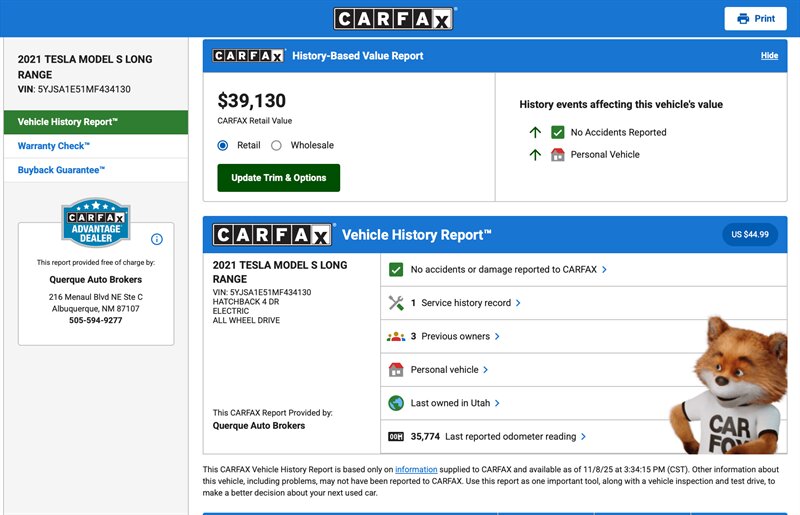Screen dimensions: 800x515
Task: Click the globe icon for last owned location
Action: (395, 403)
